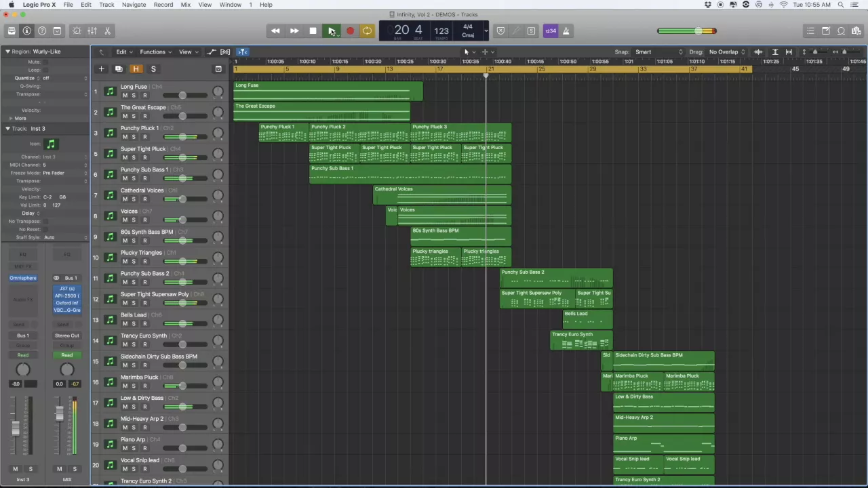Click the J37 plug-in slot
The height and width of the screenshot is (488, 868).
67,289
